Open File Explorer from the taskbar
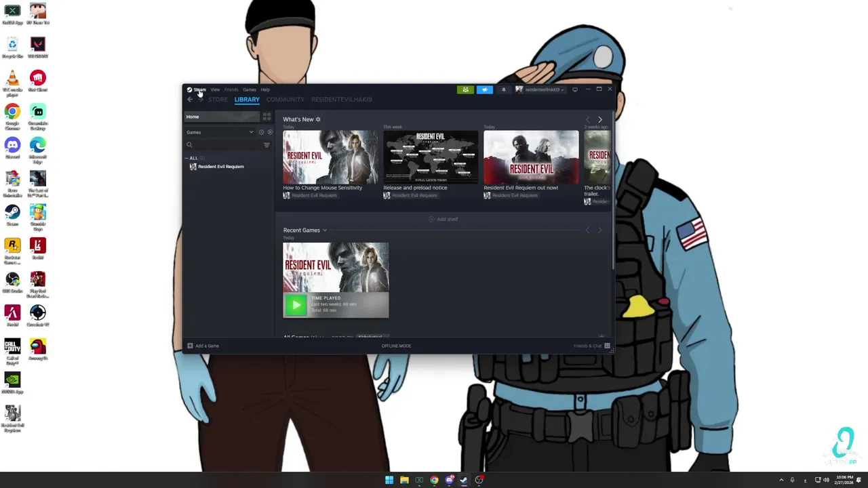Screen dimensions: 868x488 404,480
